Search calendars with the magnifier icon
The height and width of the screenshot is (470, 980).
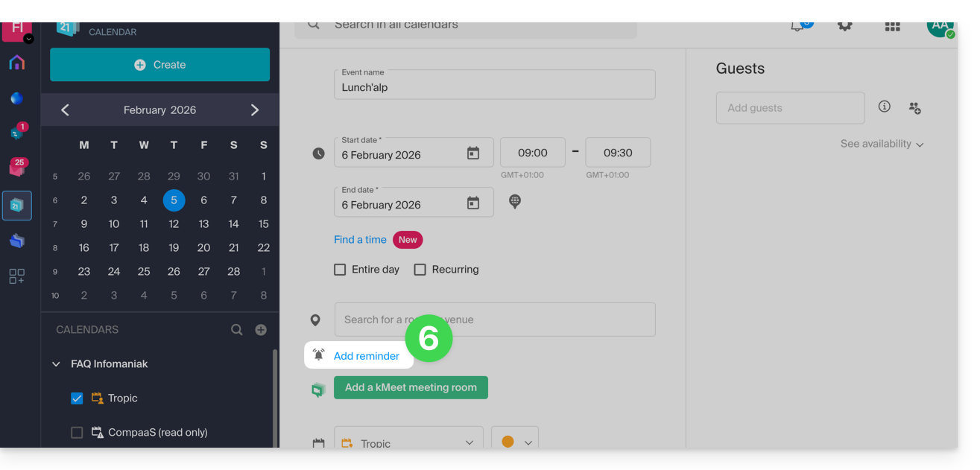[237, 329]
